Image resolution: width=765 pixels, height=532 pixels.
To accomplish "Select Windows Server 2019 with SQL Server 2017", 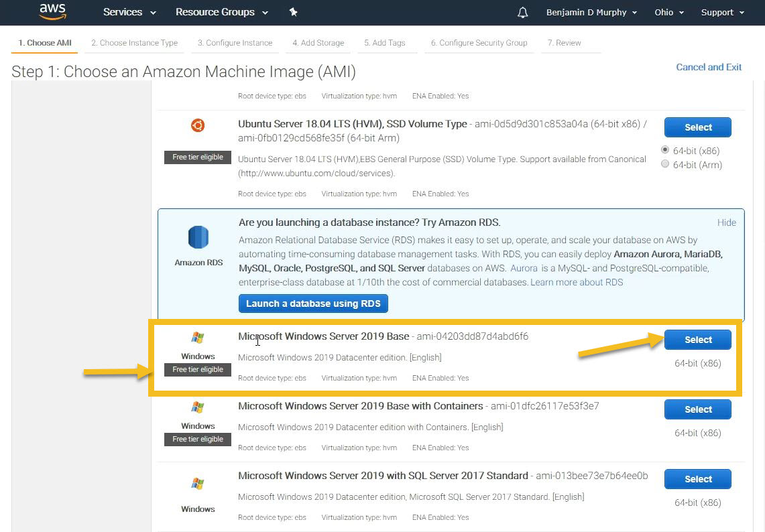I will coord(698,479).
